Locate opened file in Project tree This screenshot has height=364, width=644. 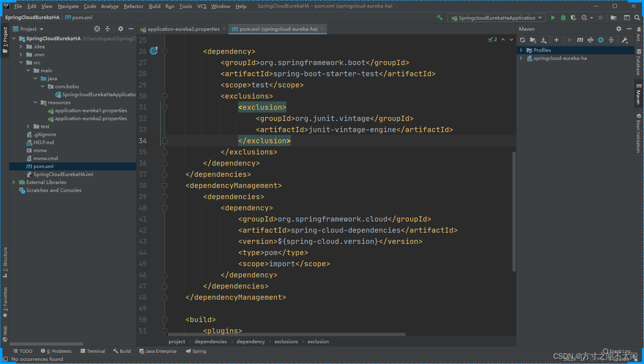(x=97, y=29)
